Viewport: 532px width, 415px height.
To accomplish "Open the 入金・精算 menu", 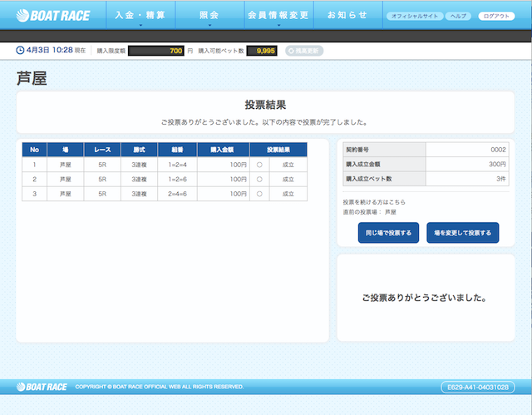I will coord(140,16).
